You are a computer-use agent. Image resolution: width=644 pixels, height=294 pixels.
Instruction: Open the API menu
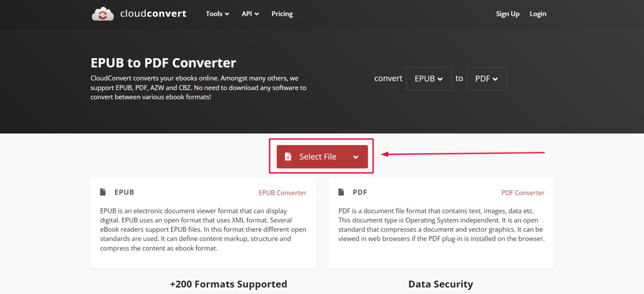pyautogui.click(x=250, y=14)
